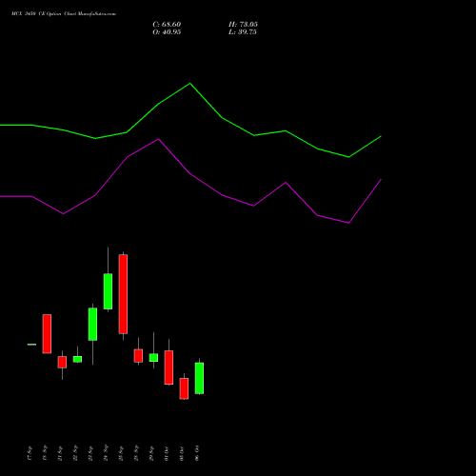Select the red candle for 01 Oct

169,367
